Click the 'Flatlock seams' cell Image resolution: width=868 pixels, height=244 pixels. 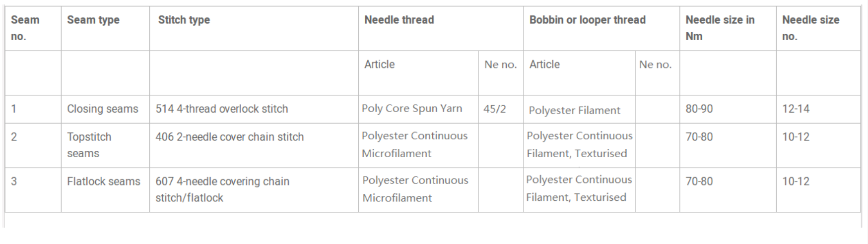coord(105,190)
